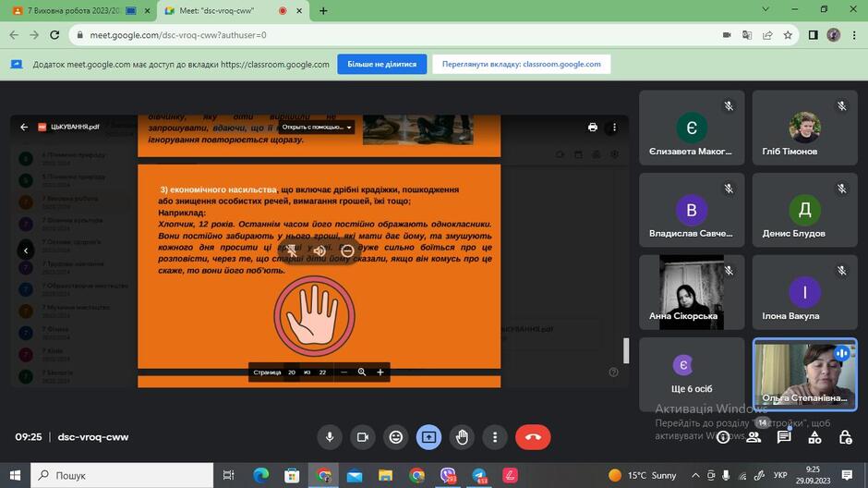868x488 pixels.
Task: Open Chrome three-dot menu
Action: click(x=854, y=35)
